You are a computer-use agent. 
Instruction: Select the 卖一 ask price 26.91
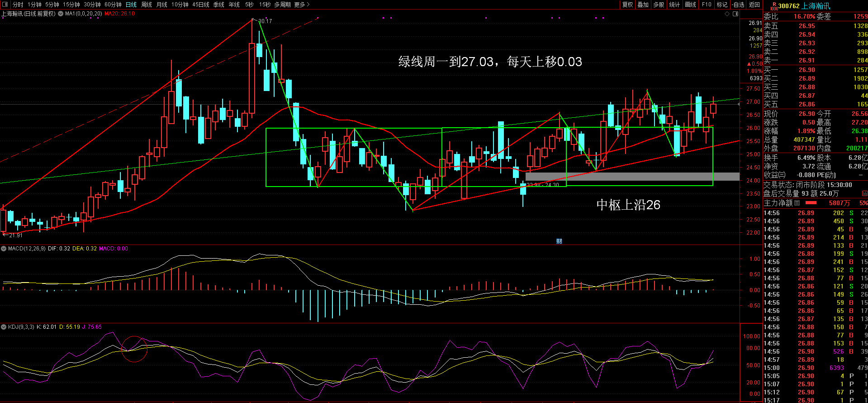807,60
